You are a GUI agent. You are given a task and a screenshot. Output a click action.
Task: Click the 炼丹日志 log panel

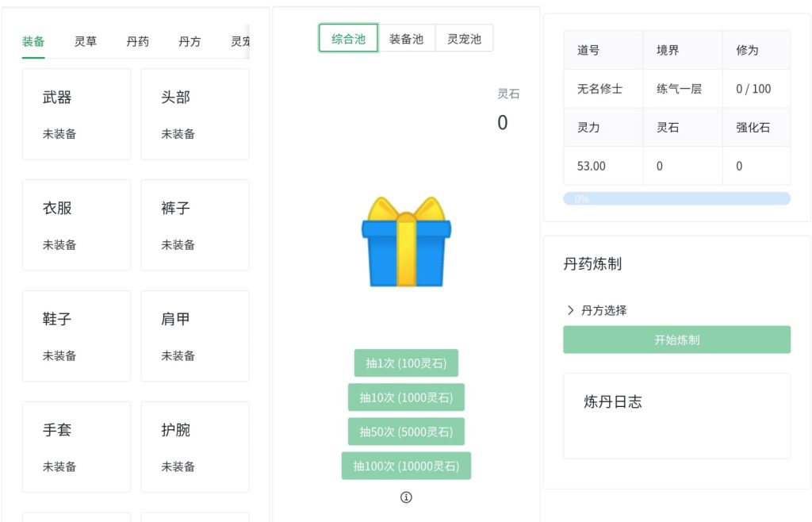click(x=676, y=416)
